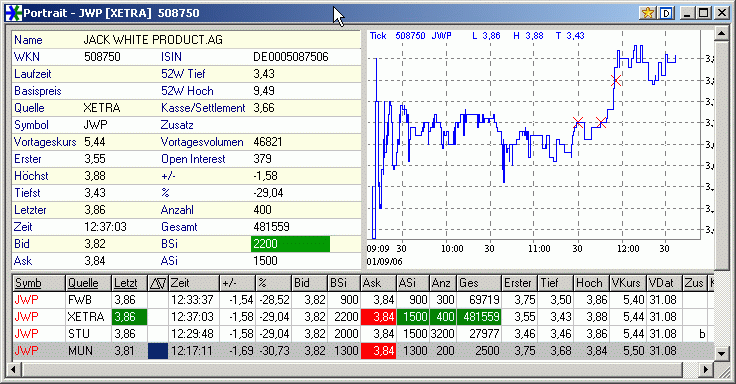Image resolution: width=736 pixels, height=384 pixels.
Task: Click the Bid column header
Action: coord(309,283)
